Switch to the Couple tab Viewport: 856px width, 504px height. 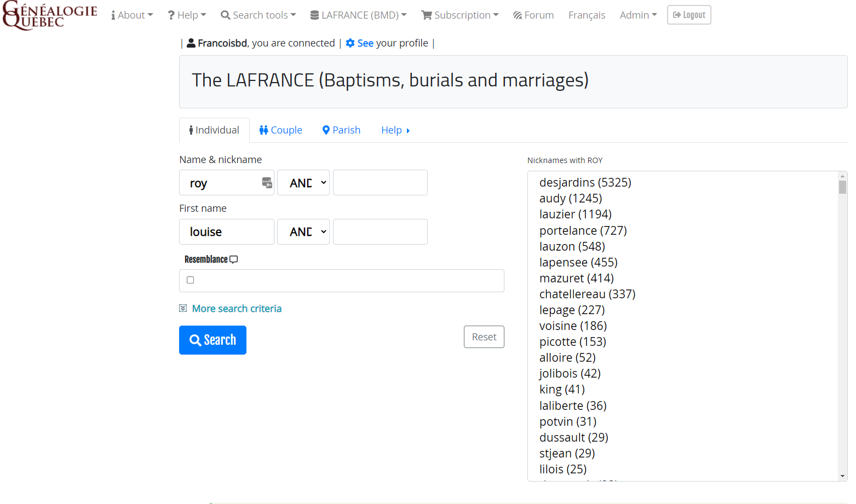(281, 130)
